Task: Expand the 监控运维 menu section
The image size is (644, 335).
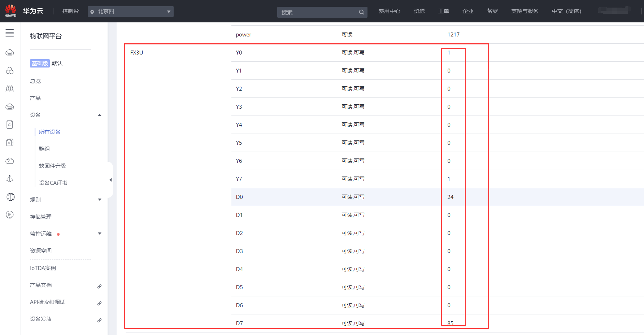Action: click(x=100, y=234)
